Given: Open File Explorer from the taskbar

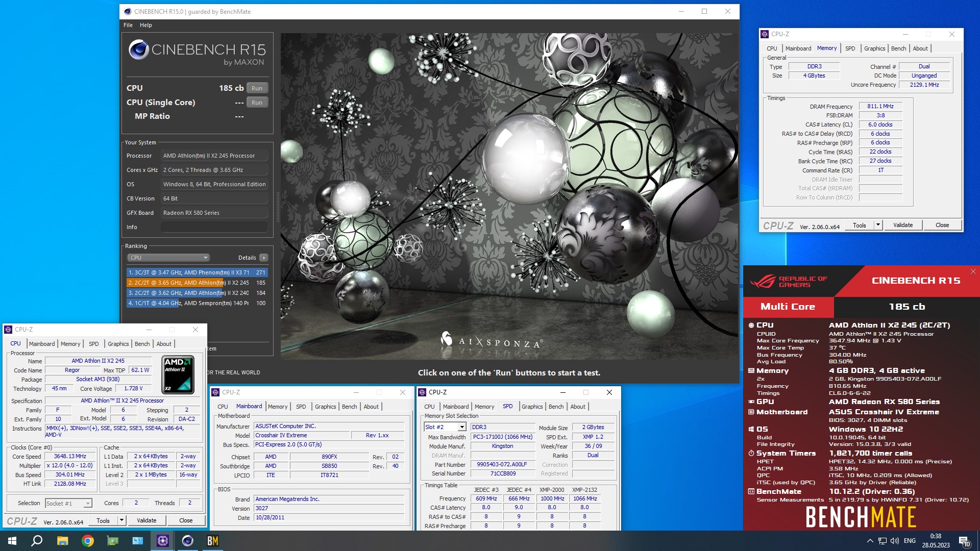Looking at the screenshot, I should point(62,541).
